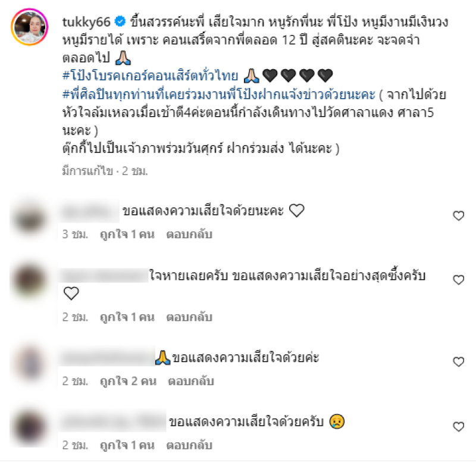Like the 'ใจหายเลยครับ' comment via heart icon
Screen dimensions: 476x462
(x=458, y=280)
